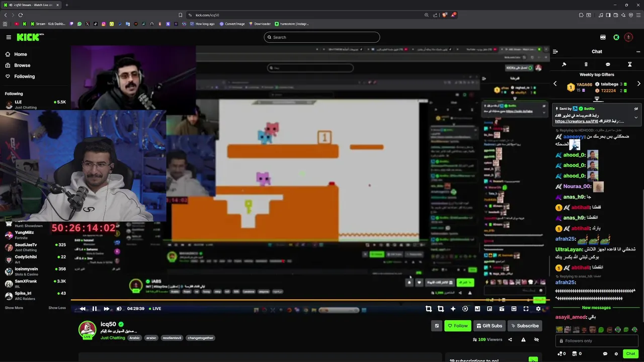This screenshot has height=362, width=644.
Task: Click the circular play speed icon
Action: click(465, 309)
